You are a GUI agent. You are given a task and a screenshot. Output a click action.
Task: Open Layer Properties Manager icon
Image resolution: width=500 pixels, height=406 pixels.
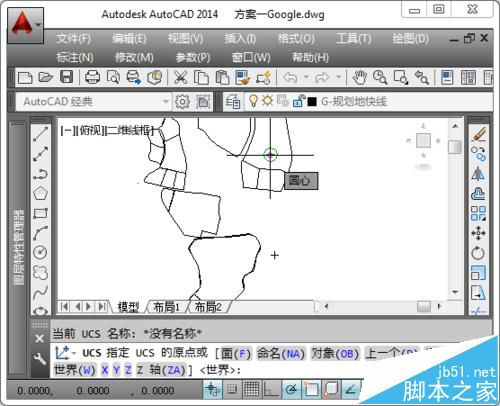[x=233, y=101]
